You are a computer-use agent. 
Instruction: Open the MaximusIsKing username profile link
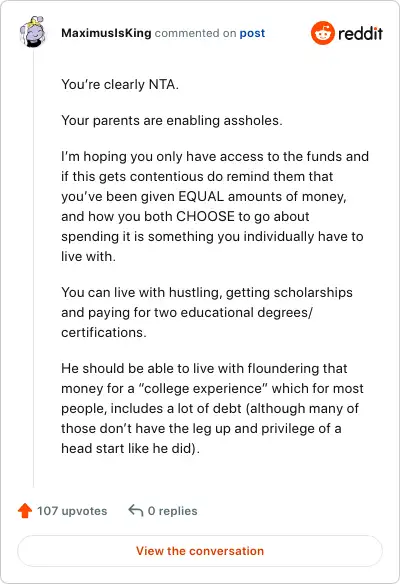coord(106,33)
